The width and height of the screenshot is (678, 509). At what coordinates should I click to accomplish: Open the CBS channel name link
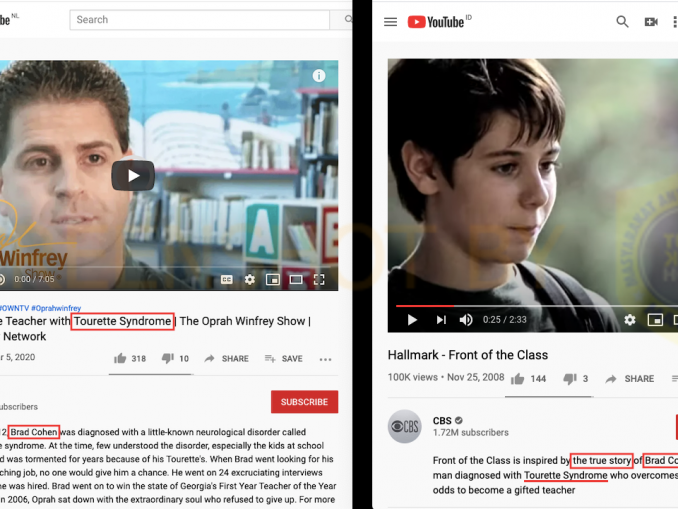(x=442, y=421)
